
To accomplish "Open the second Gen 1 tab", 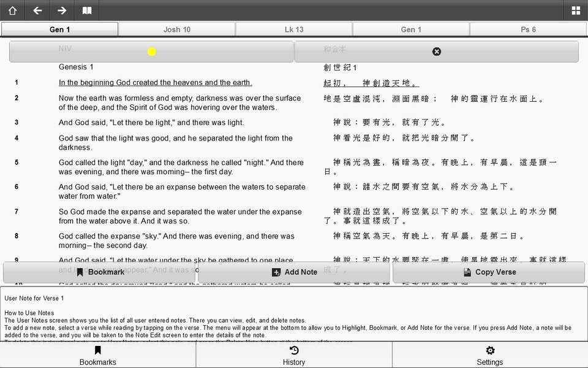I will (411, 29).
